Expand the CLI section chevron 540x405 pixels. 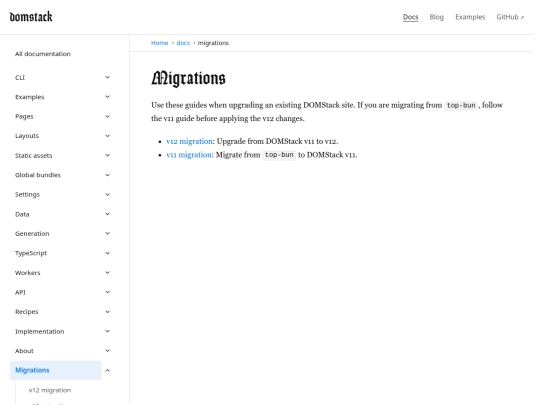[x=107, y=77]
